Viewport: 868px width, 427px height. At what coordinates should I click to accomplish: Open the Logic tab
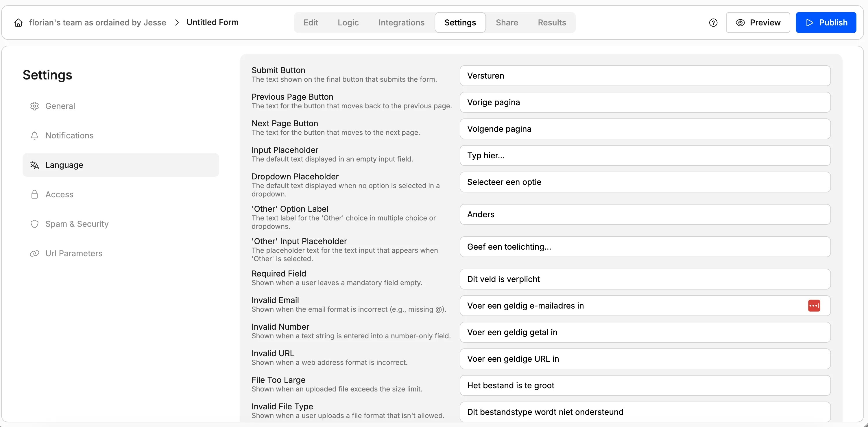348,22
